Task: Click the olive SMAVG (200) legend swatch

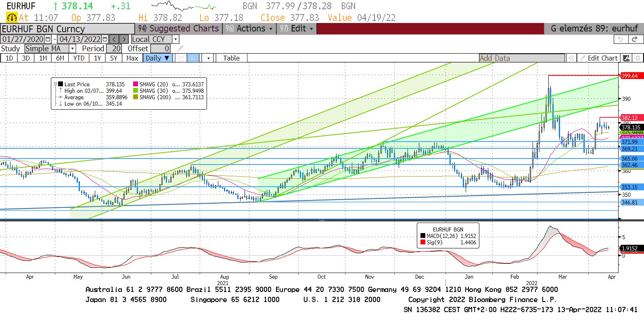Action: [x=136, y=97]
